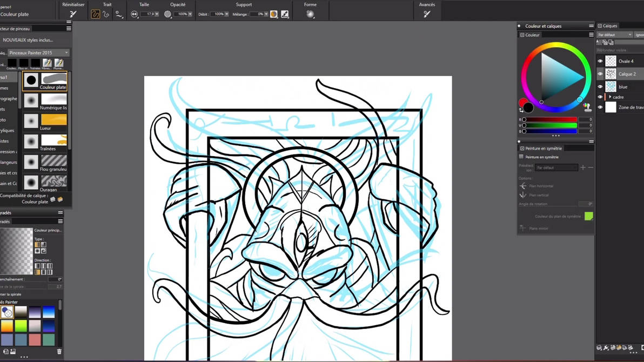Click the swap main and secondary colors icon

pyautogui.click(x=521, y=110)
